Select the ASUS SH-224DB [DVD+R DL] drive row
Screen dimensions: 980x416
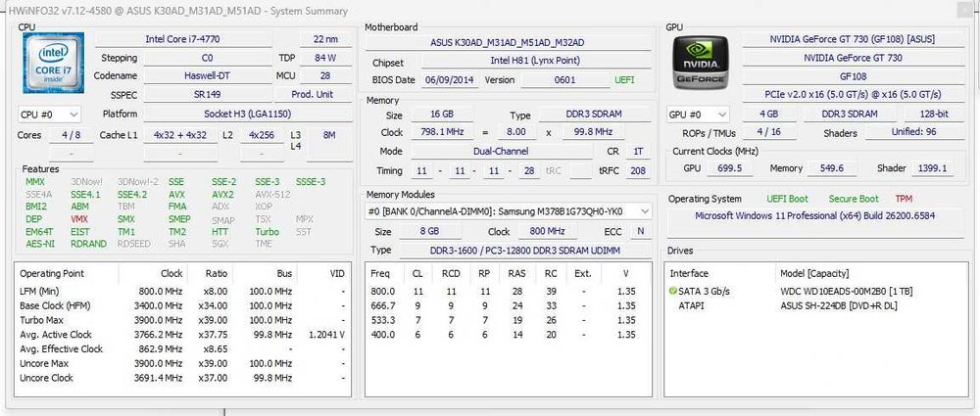click(x=815, y=306)
